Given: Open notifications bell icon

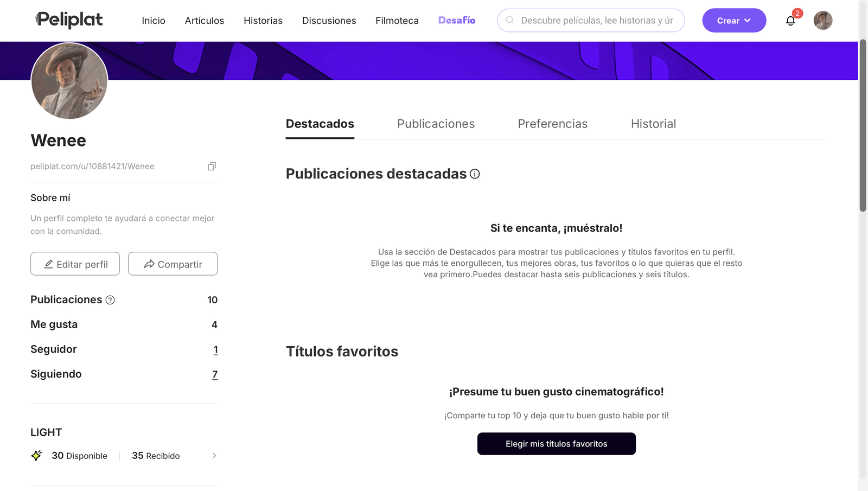Looking at the screenshot, I should tap(790, 21).
